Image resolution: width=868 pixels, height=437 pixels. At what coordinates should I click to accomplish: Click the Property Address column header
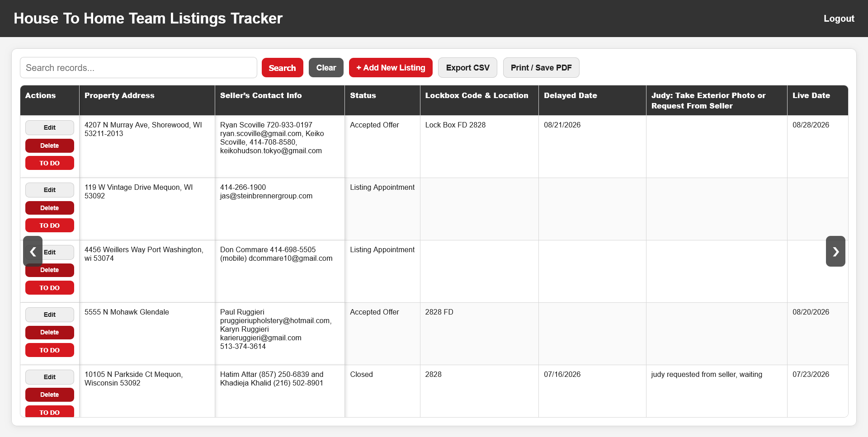(x=147, y=100)
